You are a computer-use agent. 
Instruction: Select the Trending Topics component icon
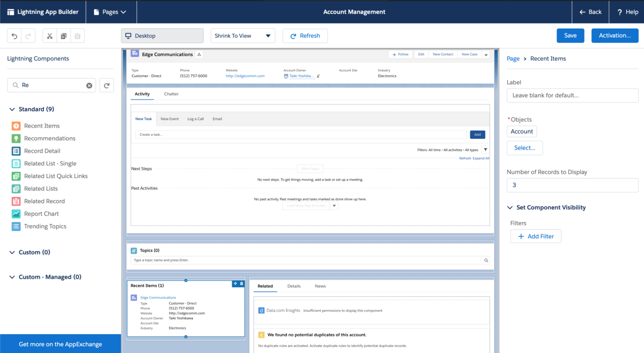click(x=16, y=226)
